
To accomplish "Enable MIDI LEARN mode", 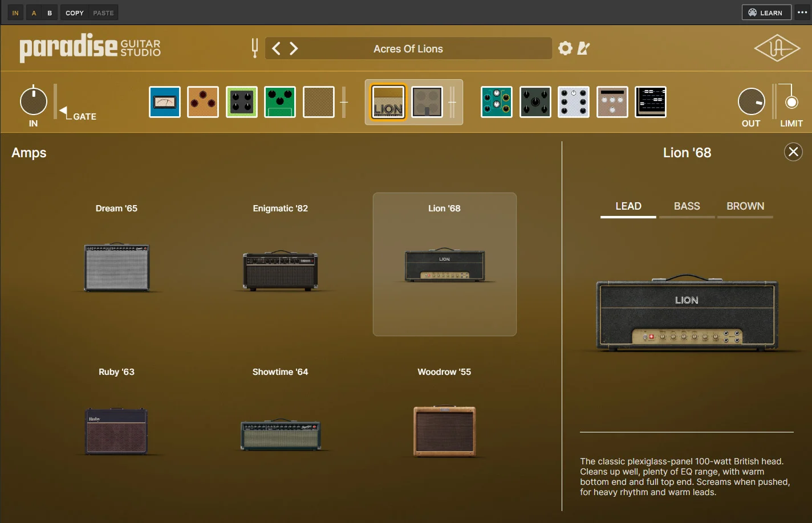I will (766, 13).
